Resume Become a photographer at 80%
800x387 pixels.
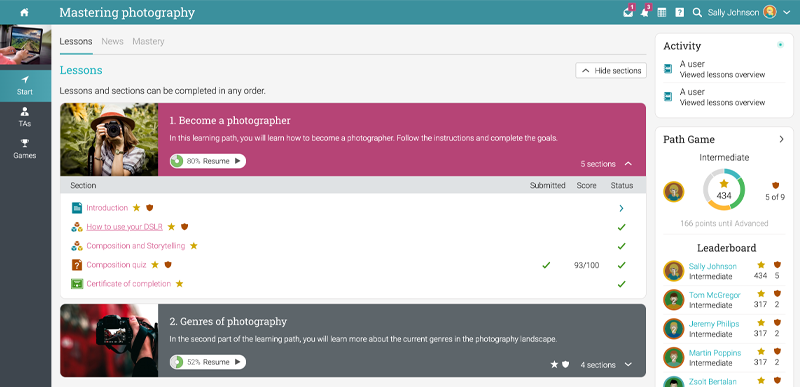point(208,161)
